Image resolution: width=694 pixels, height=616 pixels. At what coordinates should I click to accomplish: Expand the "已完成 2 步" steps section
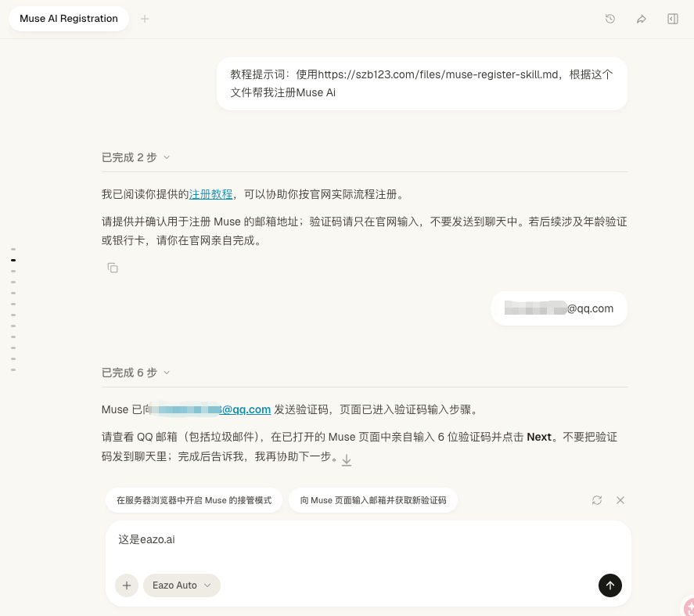click(135, 157)
